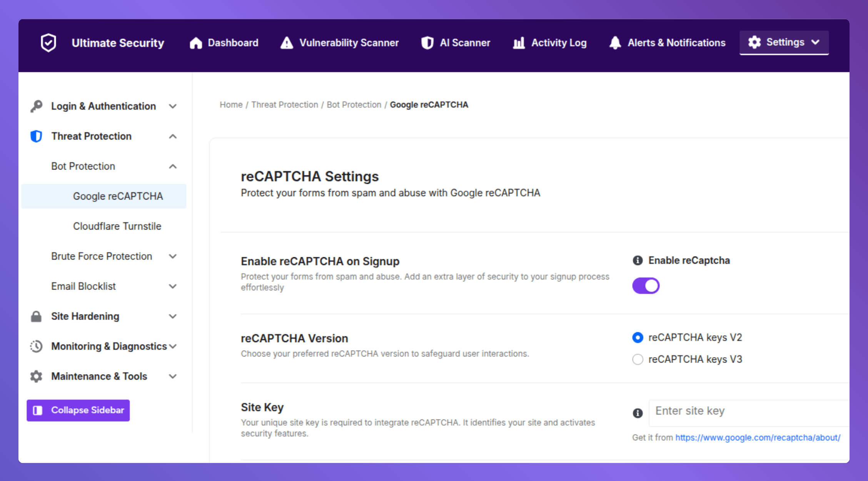
Task: Select the padlock icon next to Site Hardening
Action: (36, 316)
